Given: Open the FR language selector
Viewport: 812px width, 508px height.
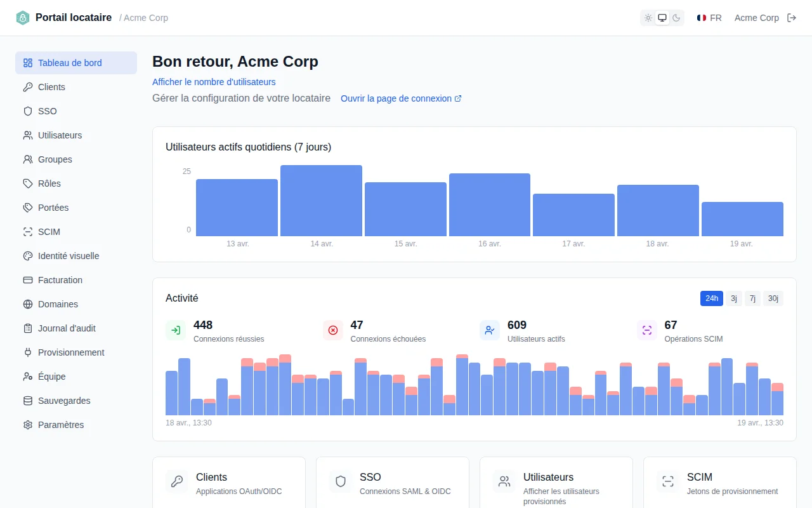Looking at the screenshot, I should (709, 18).
